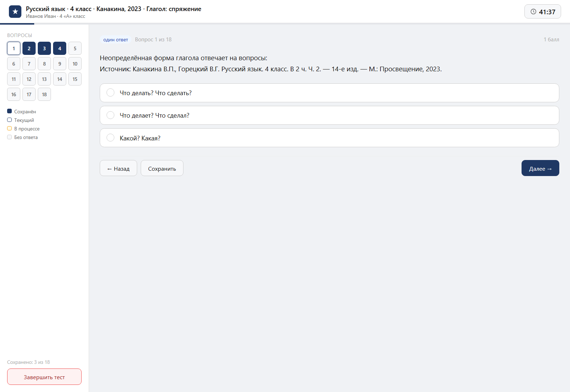Open question 18 tile

coord(44,94)
